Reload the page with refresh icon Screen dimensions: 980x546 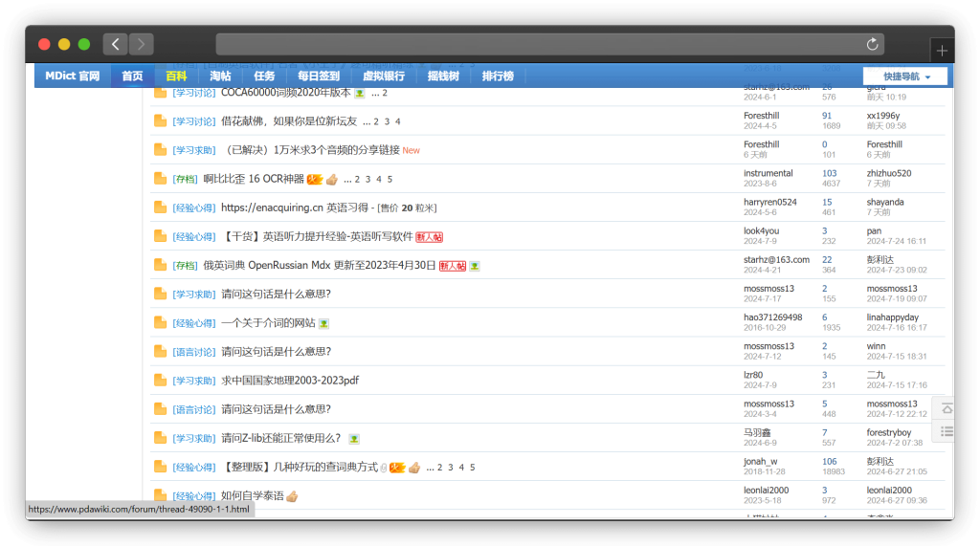coord(873,44)
